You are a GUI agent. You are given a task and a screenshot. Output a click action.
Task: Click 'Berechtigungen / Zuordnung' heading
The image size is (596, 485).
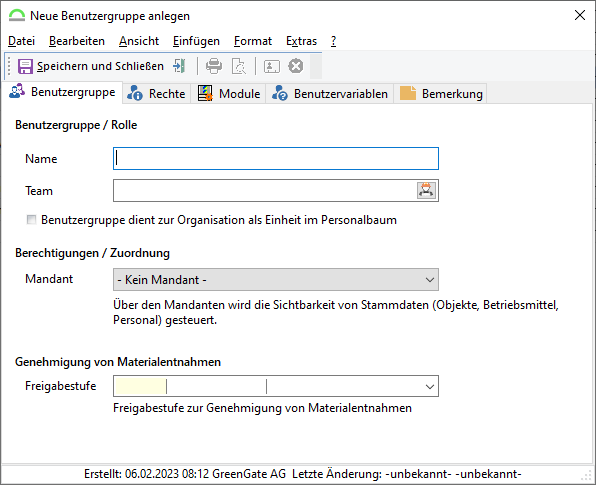92,253
